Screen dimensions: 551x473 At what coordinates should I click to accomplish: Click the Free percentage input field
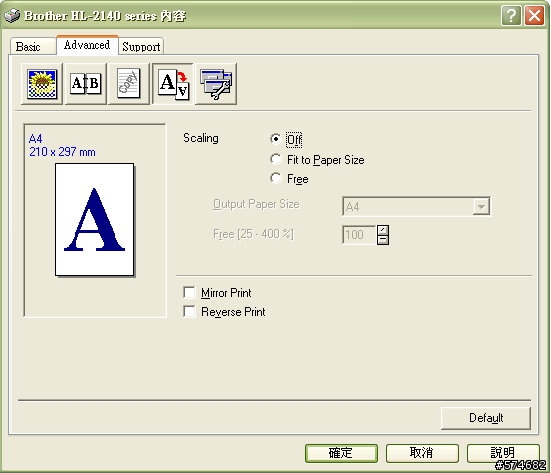coord(359,235)
